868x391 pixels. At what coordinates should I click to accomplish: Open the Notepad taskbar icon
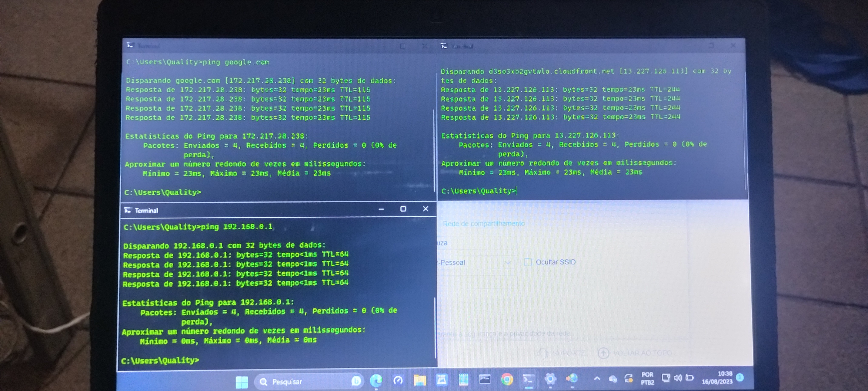pyautogui.click(x=463, y=380)
